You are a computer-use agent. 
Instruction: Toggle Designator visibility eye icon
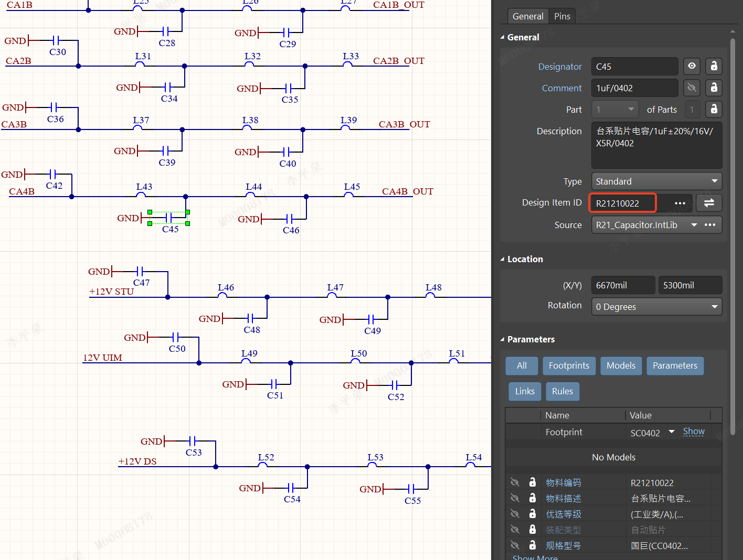[x=692, y=66]
